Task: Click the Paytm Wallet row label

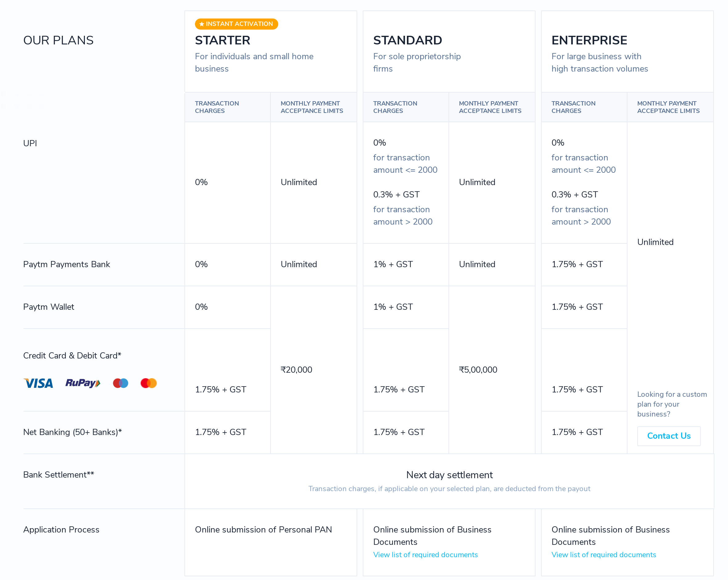Action: pyautogui.click(x=48, y=307)
